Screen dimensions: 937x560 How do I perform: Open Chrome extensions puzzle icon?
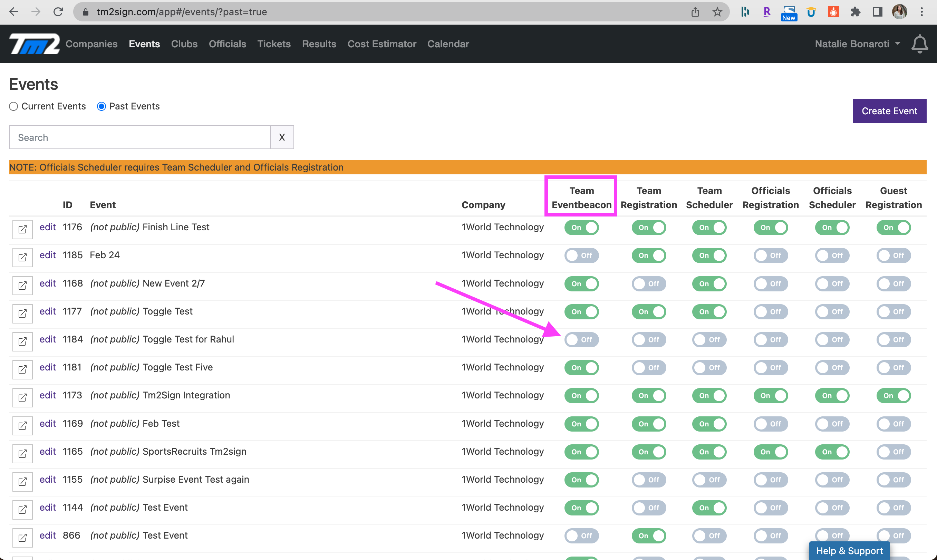click(x=855, y=12)
